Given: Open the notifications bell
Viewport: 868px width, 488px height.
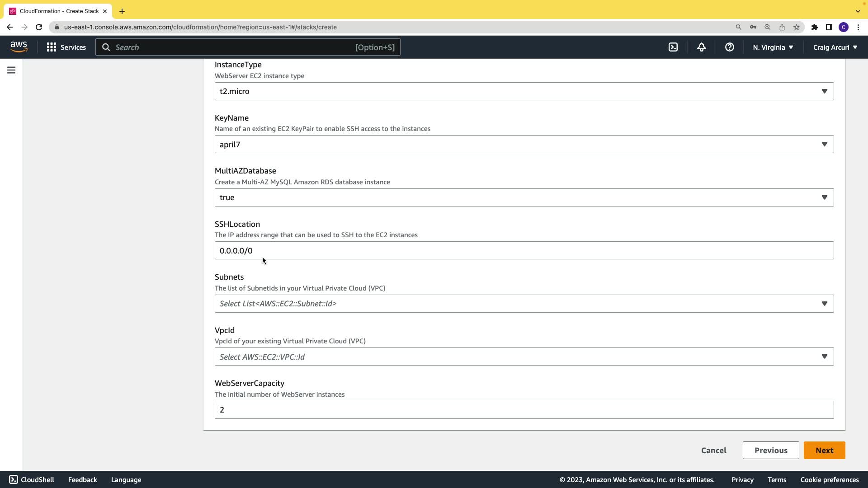Looking at the screenshot, I should pyautogui.click(x=701, y=47).
